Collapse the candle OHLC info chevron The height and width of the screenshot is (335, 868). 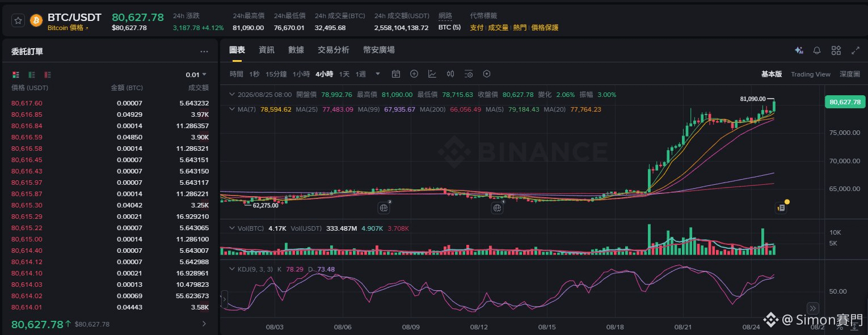click(x=231, y=95)
